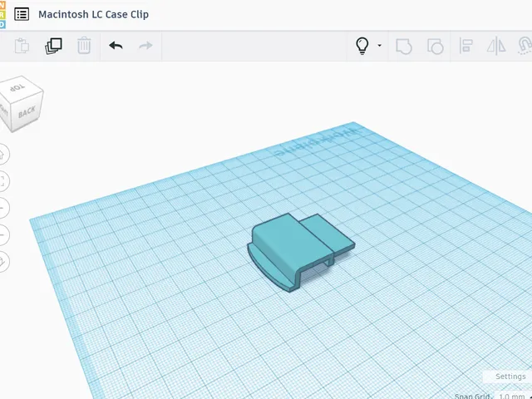Click the Delete trash can icon
The height and width of the screenshot is (399, 532).
coord(84,46)
